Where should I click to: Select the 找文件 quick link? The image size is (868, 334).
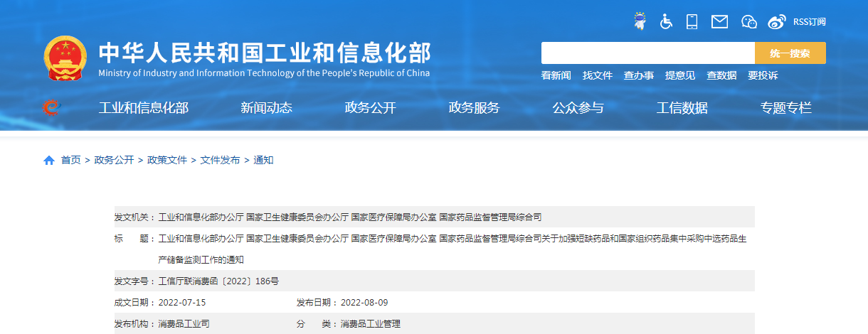[x=598, y=75]
